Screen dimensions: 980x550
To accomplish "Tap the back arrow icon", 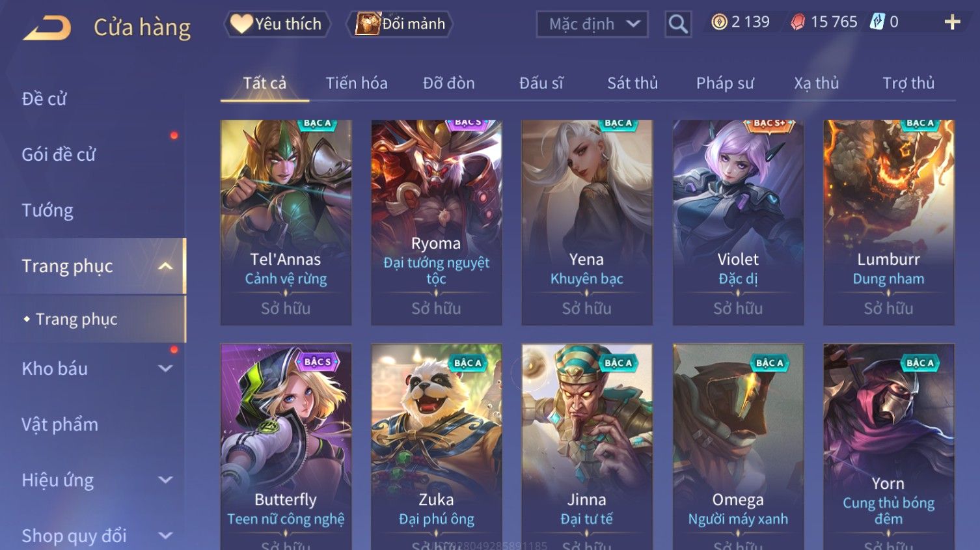I will [x=47, y=28].
